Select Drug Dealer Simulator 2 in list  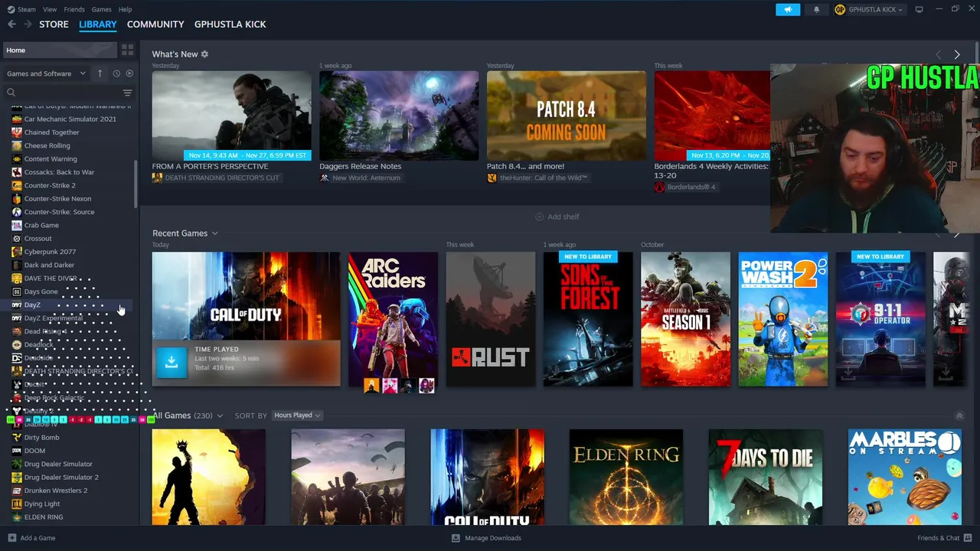coord(61,478)
